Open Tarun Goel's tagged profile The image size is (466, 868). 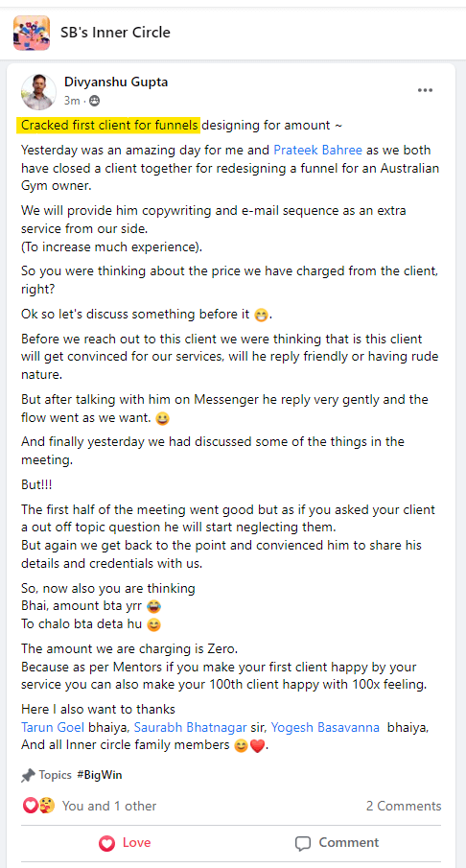click(54, 727)
